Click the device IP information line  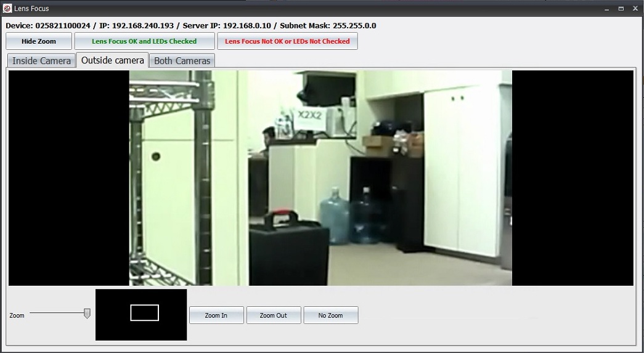tap(191, 26)
